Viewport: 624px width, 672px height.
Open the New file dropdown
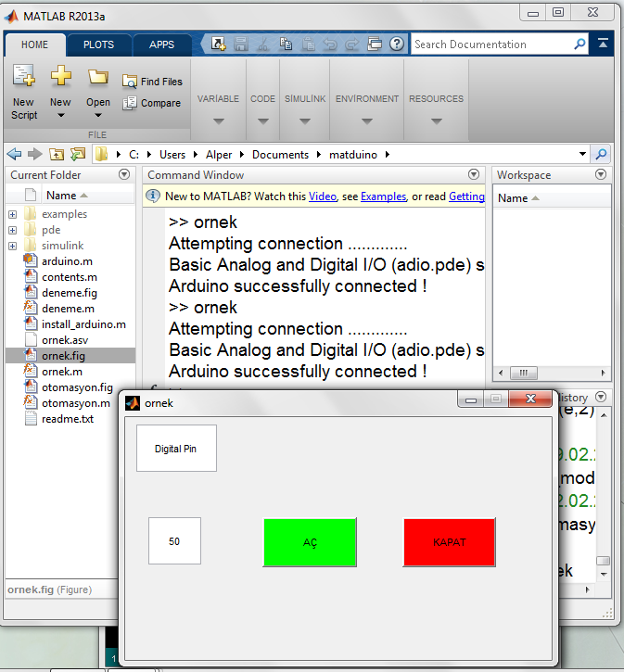60,115
